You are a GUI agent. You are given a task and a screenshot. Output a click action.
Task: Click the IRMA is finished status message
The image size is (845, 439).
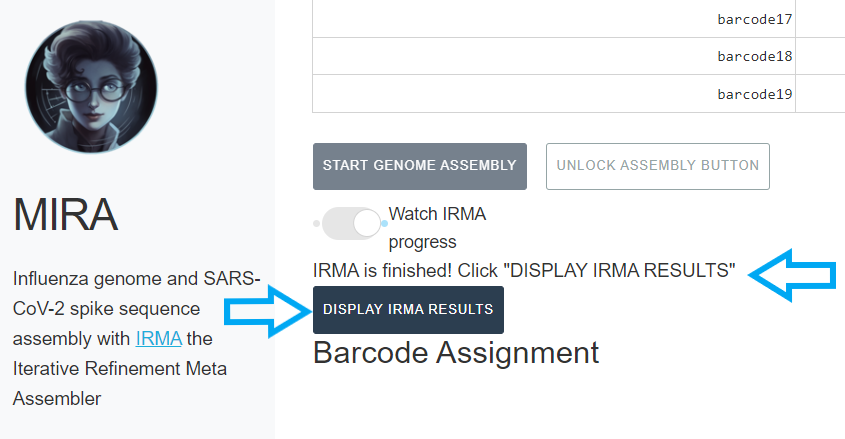point(524,271)
